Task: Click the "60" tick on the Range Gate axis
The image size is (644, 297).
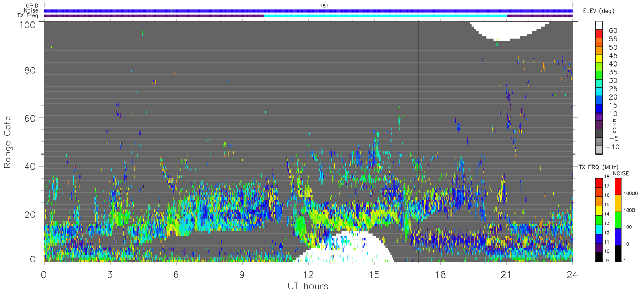Action: [x=30, y=118]
